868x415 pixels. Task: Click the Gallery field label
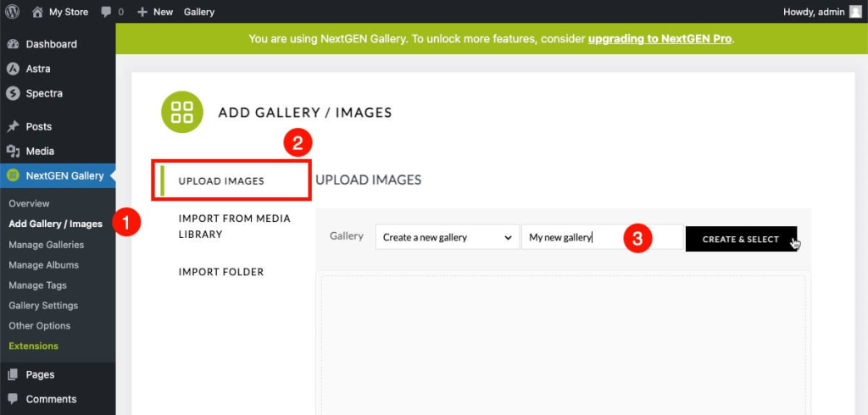click(347, 236)
